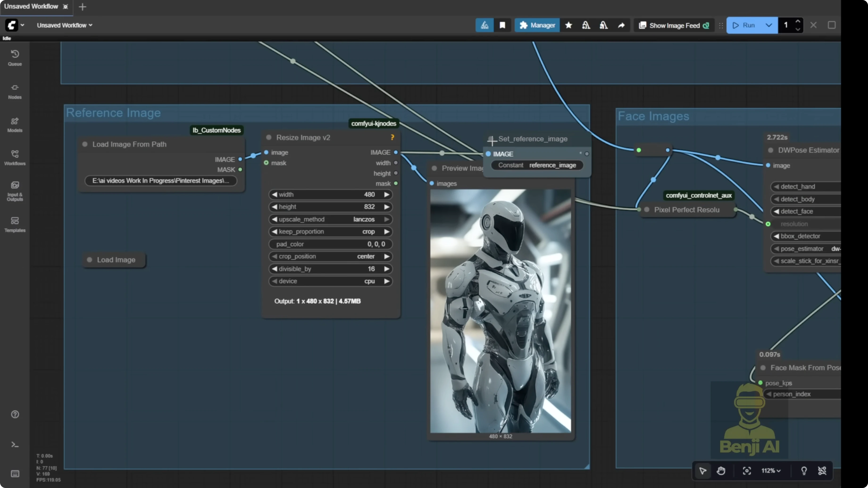Click the bookmark icon in the top toolbar
Screen dimensions: 868x488
502,25
